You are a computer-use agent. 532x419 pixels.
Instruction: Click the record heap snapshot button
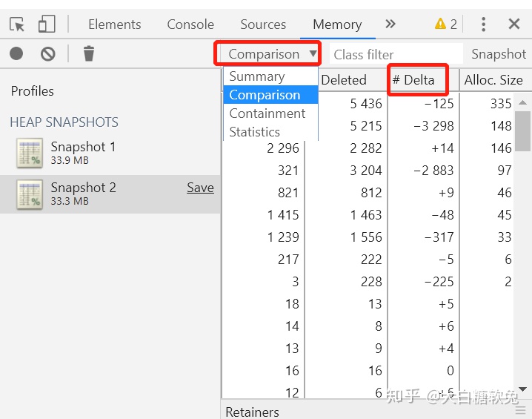[x=16, y=53]
